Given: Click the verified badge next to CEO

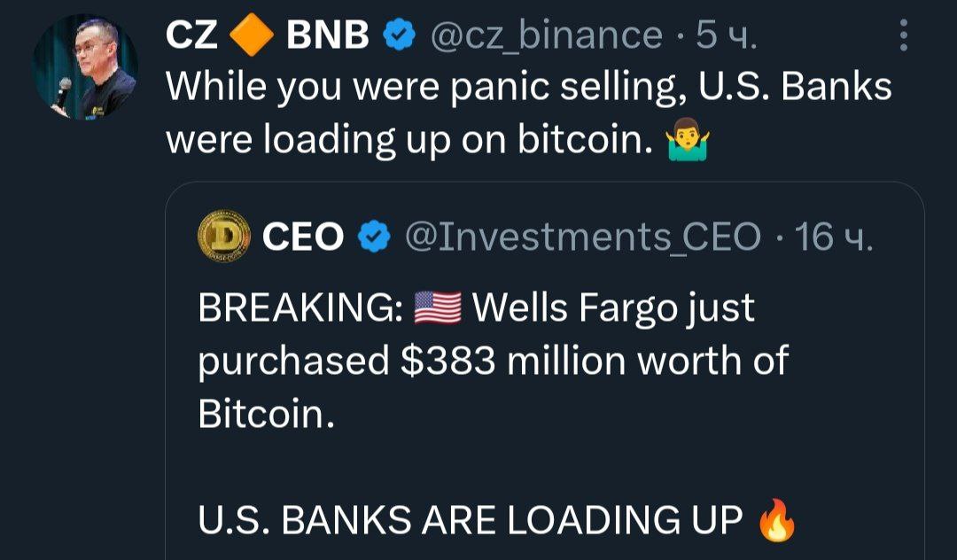Looking at the screenshot, I should tap(375, 237).
